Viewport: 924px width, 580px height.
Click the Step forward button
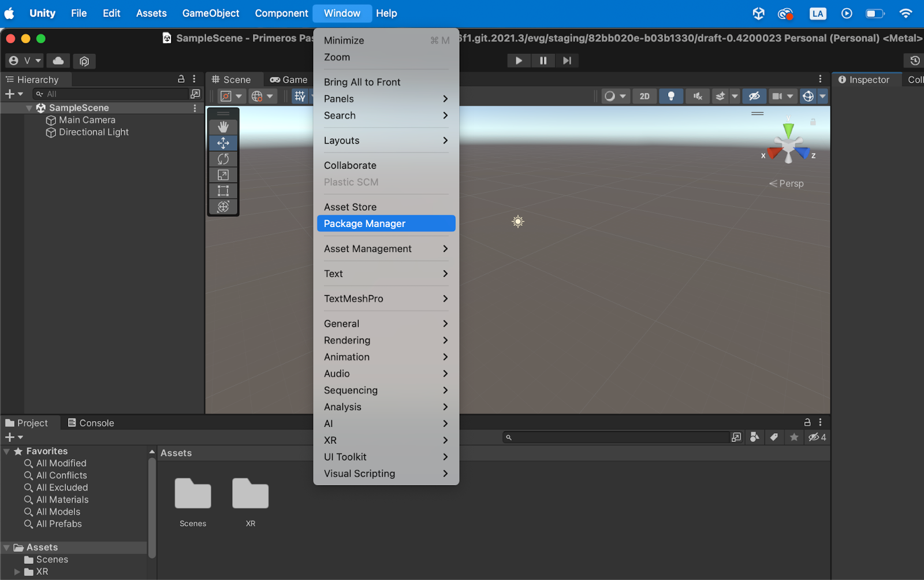pos(567,60)
